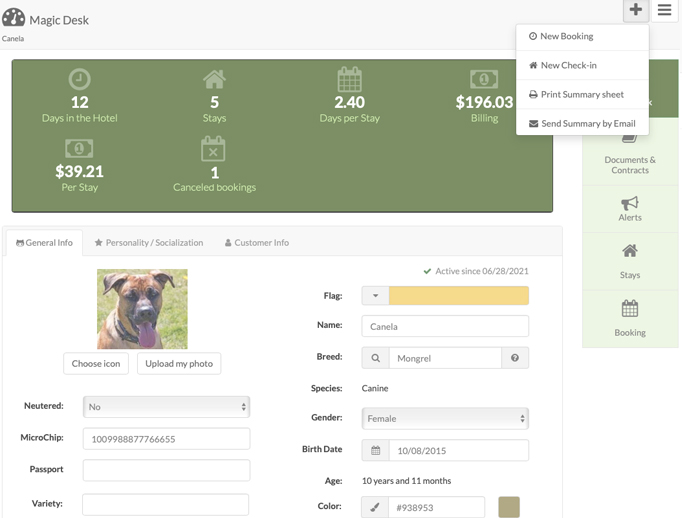Switch to Customer Info tab
This screenshot has width=682, height=518.
pyautogui.click(x=257, y=243)
